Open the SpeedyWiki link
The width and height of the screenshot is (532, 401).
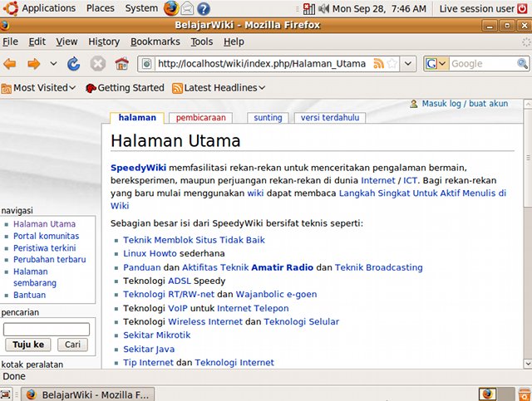(139, 168)
